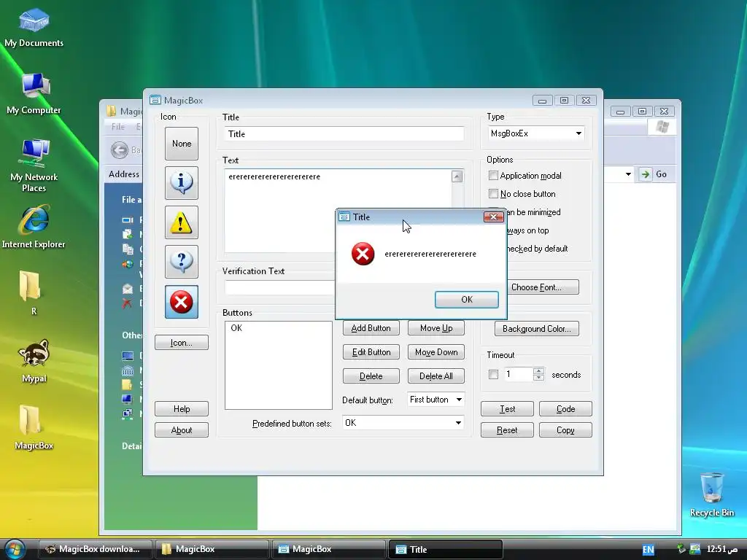Open the Recycle Bin
The image size is (747, 560).
pos(712,494)
